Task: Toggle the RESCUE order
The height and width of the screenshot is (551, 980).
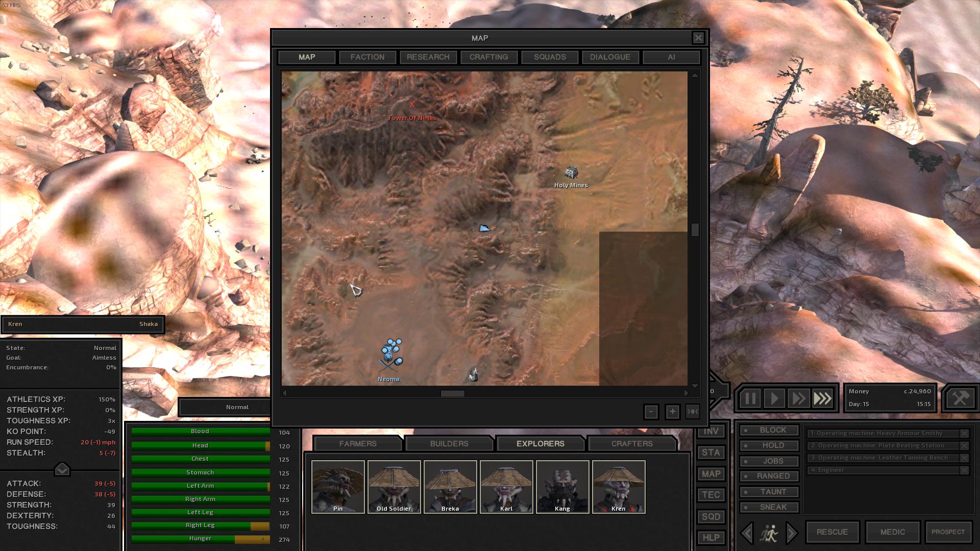Action: coord(832,532)
